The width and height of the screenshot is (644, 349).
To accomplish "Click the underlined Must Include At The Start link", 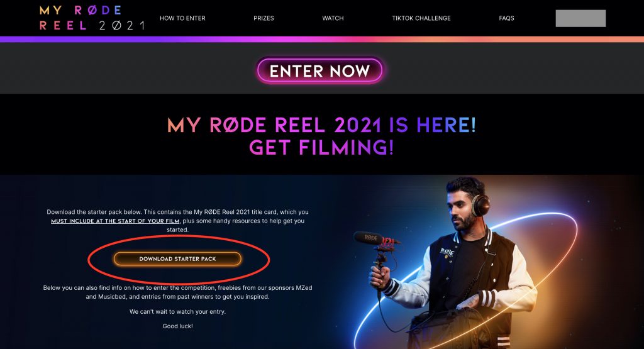I will tap(115, 221).
